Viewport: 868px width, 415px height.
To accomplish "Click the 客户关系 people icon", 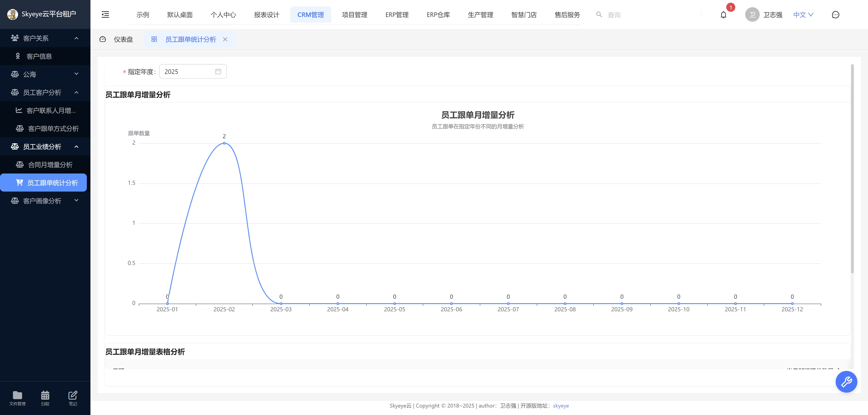I will click(x=14, y=38).
